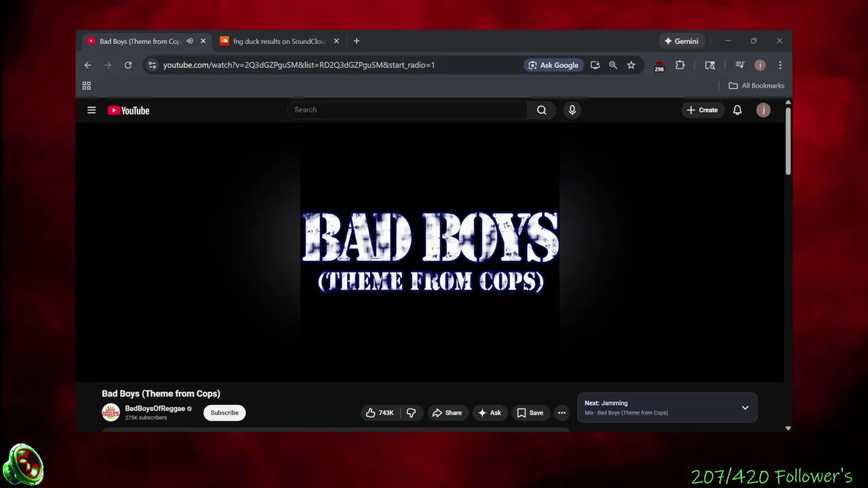Share the video
Viewport: 868px width, 488px height.
click(447, 413)
